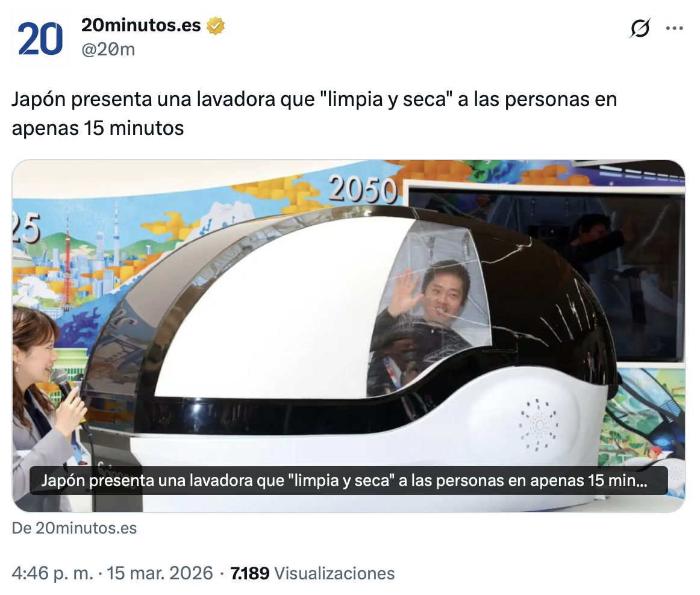Click the gold verified badge
The image size is (700, 595).
tap(215, 25)
